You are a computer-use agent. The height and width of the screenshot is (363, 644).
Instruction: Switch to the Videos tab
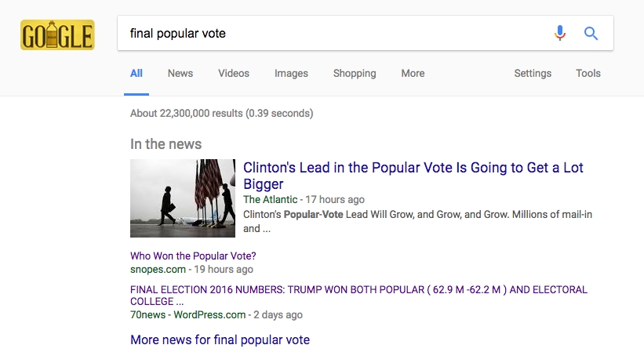[234, 74]
